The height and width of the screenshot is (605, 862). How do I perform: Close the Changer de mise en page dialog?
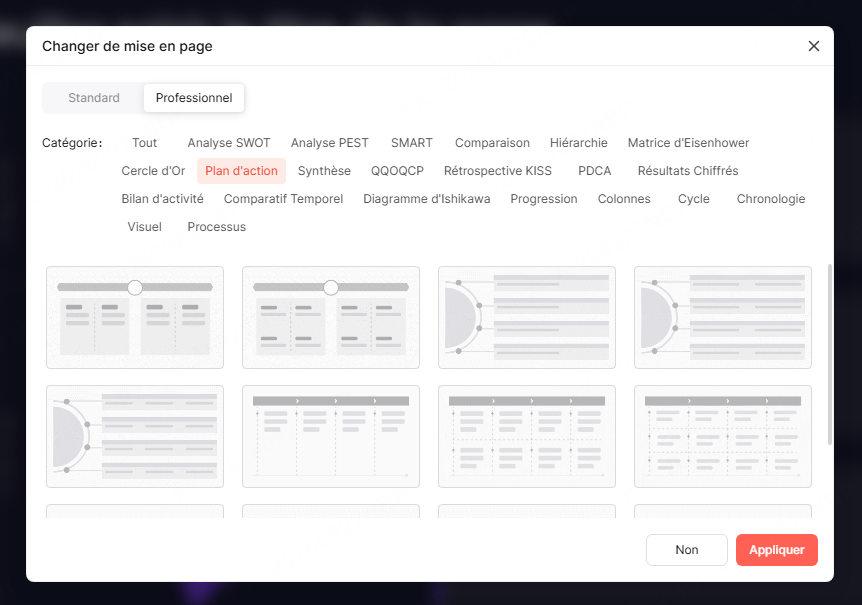[x=814, y=46]
